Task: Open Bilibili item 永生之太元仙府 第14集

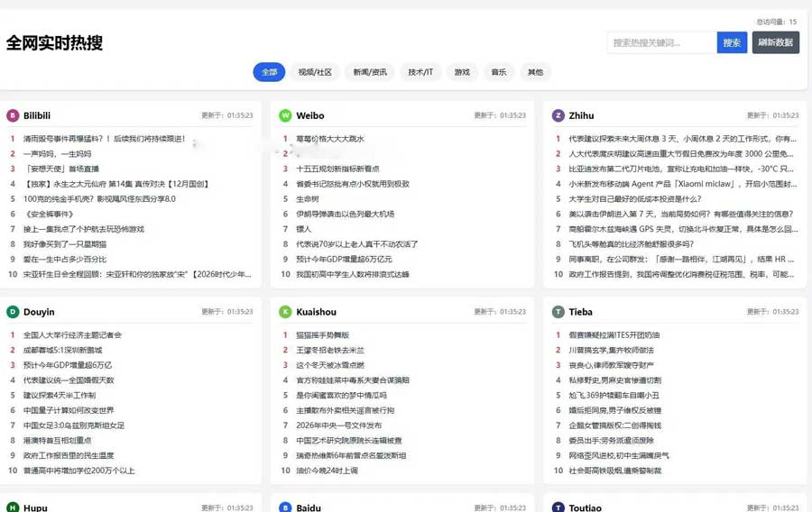Action: point(116,184)
